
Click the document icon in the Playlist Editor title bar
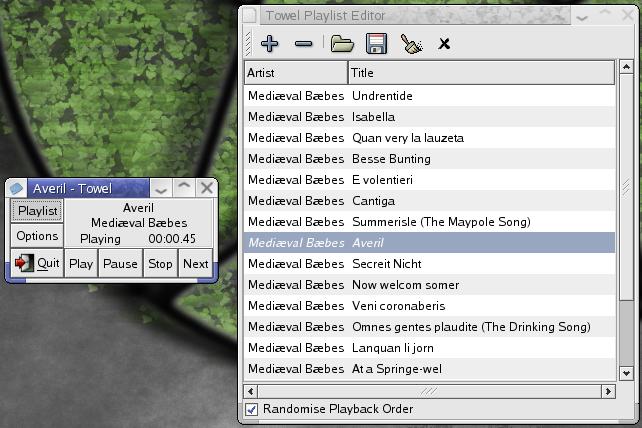pos(249,16)
